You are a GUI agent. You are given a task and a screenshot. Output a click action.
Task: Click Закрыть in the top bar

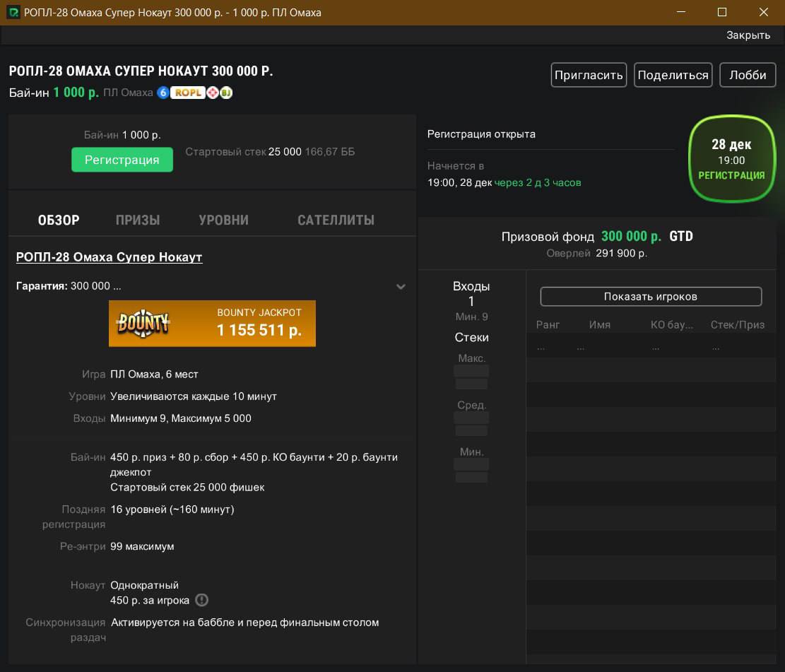tap(748, 35)
